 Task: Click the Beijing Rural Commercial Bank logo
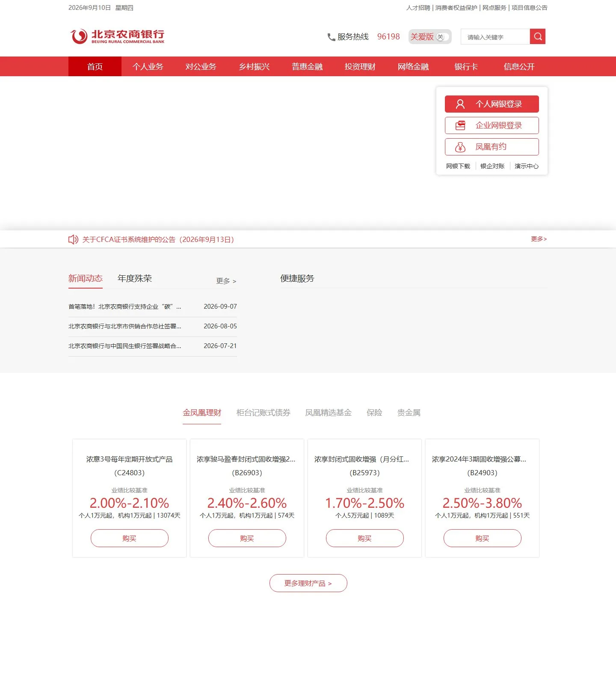pyautogui.click(x=117, y=36)
